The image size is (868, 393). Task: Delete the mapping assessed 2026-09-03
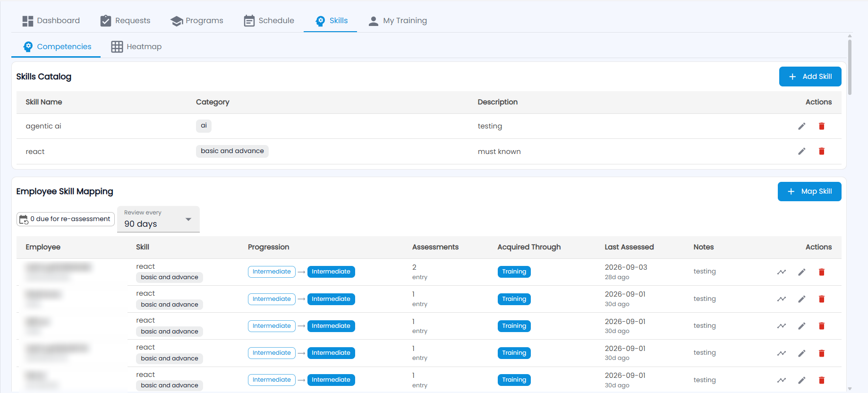point(822,272)
